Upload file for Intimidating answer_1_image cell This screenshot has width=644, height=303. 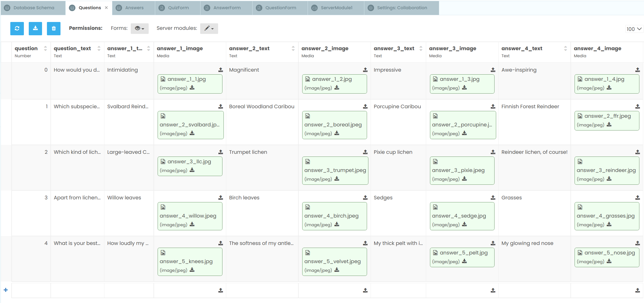point(221,70)
